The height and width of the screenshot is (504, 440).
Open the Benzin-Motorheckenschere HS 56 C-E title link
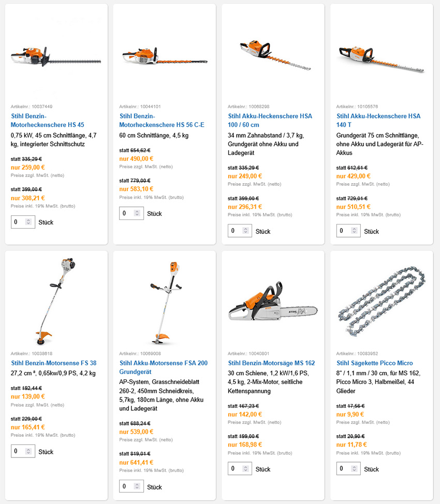(x=162, y=121)
